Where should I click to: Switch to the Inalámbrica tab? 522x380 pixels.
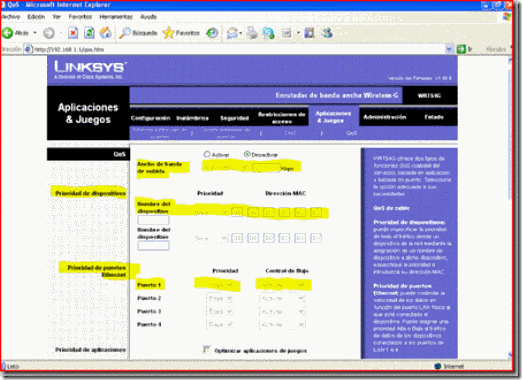[x=192, y=118]
